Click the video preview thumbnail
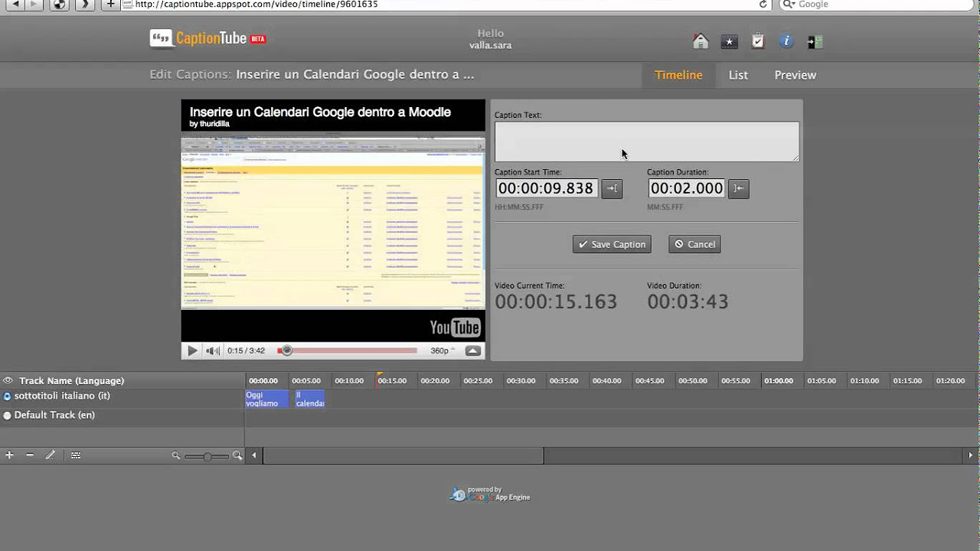The width and height of the screenshot is (980, 551). click(333, 223)
